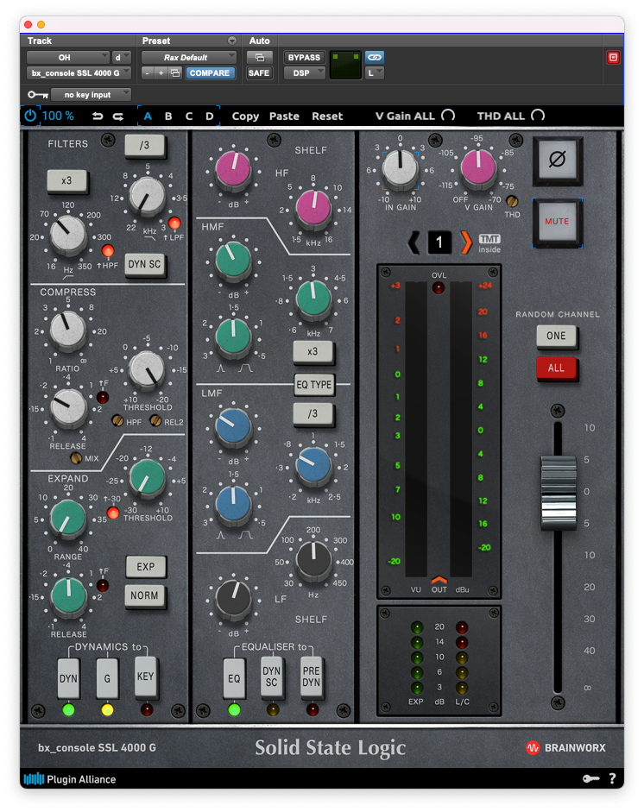Open the DSP dropdown
The height and width of the screenshot is (812, 644).
point(305,73)
